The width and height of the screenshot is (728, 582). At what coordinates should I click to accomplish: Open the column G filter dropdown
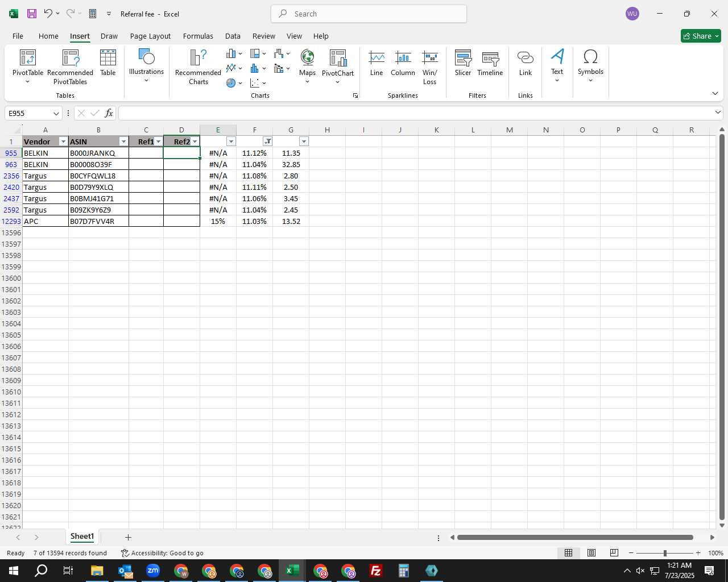(x=304, y=142)
